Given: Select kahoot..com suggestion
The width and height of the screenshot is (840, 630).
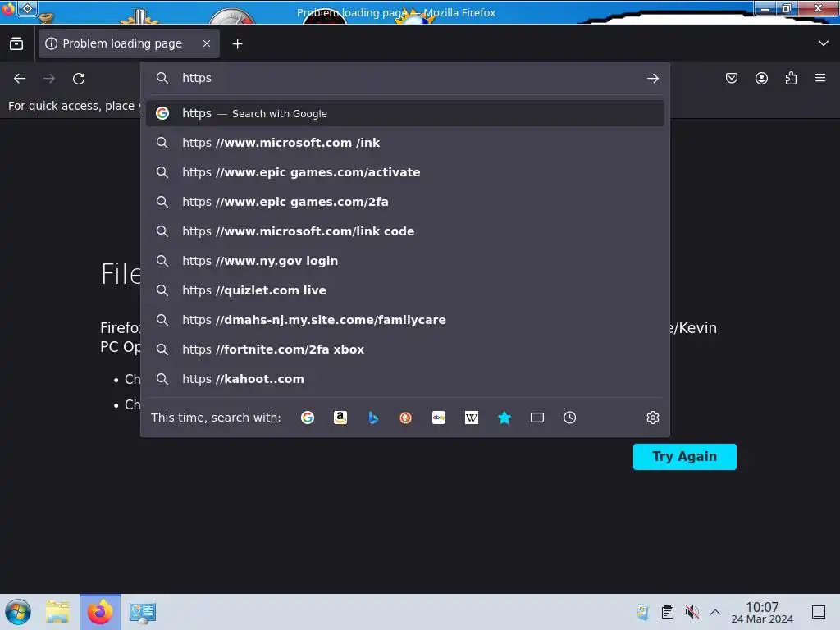Looking at the screenshot, I should pyautogui.click(x=405, y=379).
